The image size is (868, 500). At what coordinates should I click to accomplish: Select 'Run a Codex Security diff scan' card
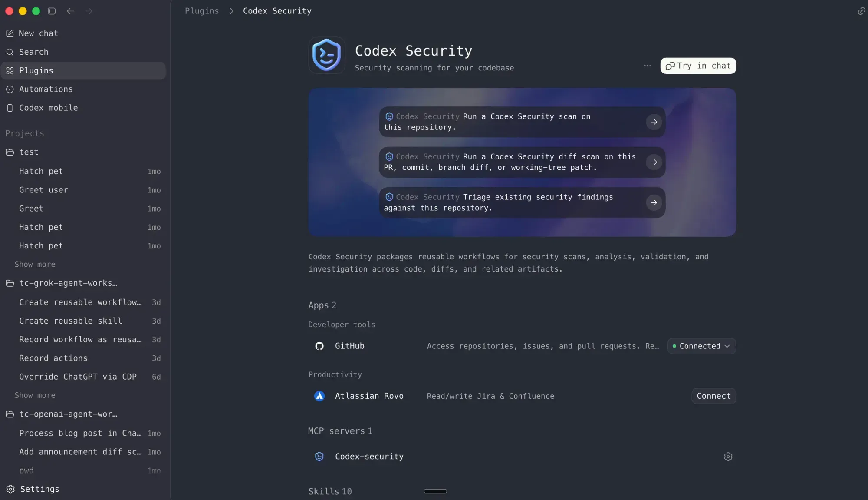coord(522,162)
